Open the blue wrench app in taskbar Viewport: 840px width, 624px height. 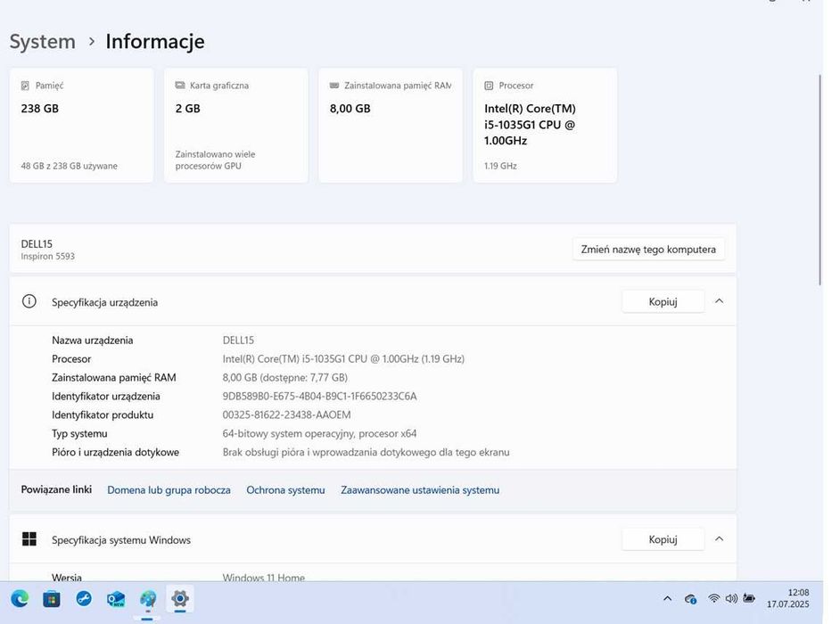84,598
